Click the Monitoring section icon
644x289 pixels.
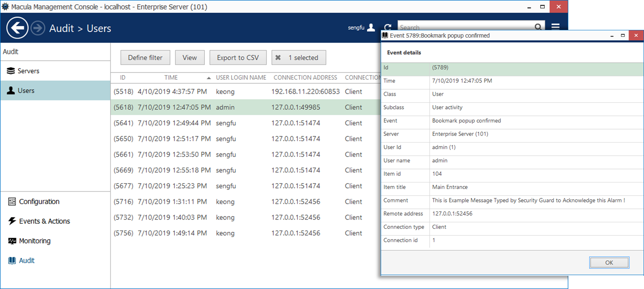click(12, 241)
